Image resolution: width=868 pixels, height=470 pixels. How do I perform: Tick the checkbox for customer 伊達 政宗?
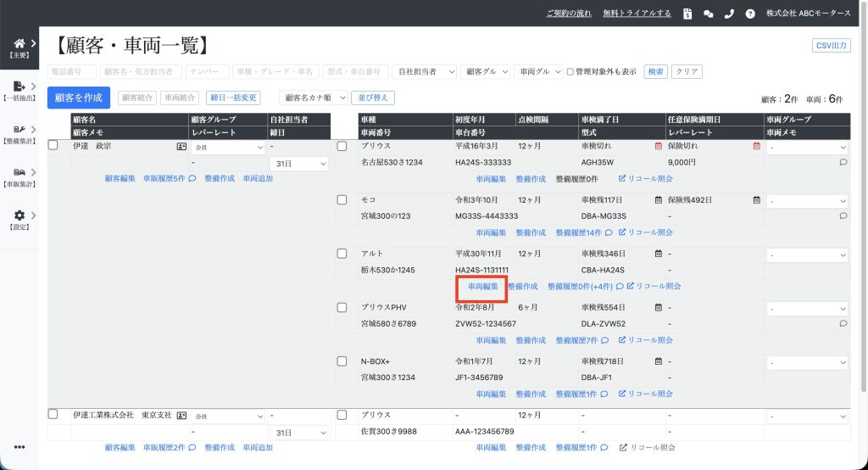(53, 146)
